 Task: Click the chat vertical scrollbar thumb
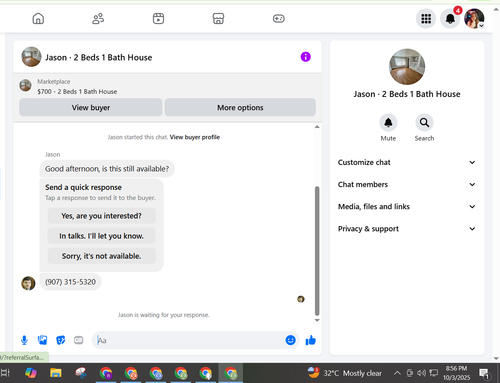coord(317,251)
